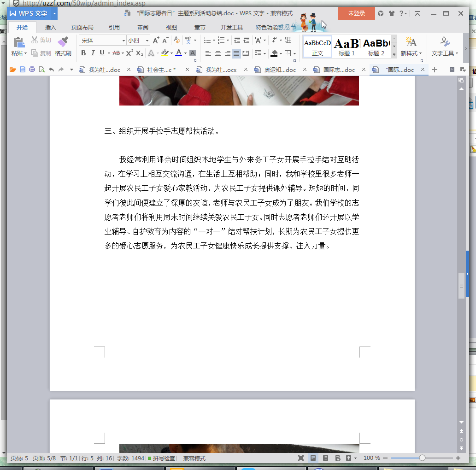Image resolution: width=476 pixels, height=470 pixels.
Task: Click the Copy (复制) button
Action: point(41,53)
